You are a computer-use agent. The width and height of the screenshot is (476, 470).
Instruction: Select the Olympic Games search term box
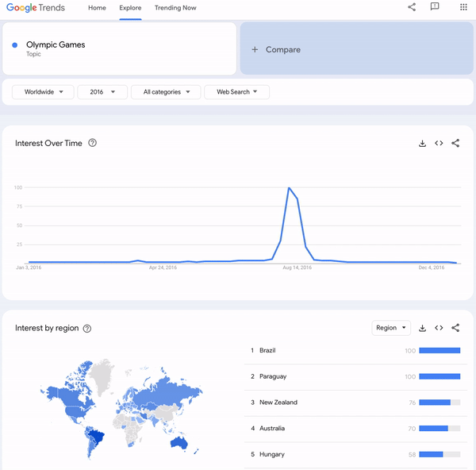(119, 48)
